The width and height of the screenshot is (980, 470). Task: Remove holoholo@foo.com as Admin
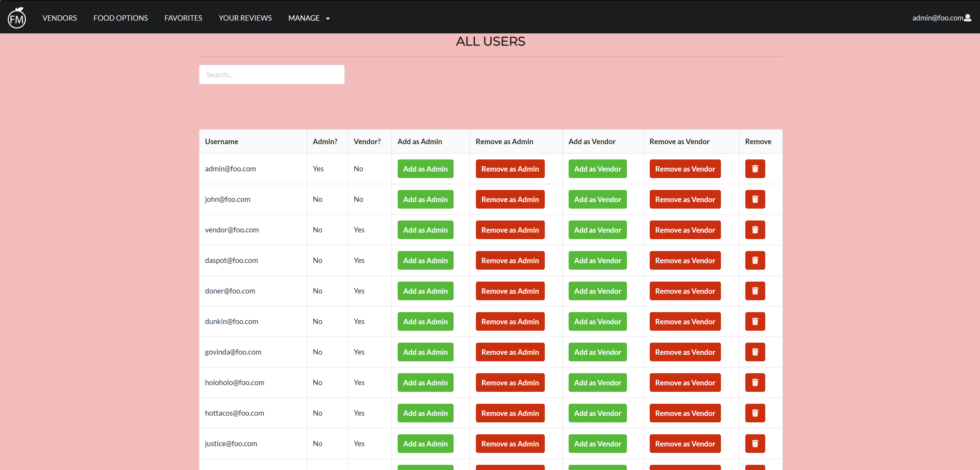click(x=510, y=383)
